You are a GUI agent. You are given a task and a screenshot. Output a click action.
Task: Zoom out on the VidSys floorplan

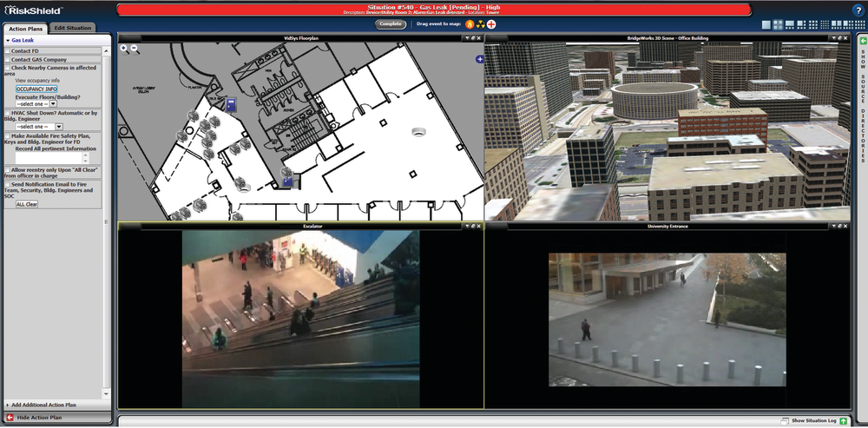pos(135,49)
